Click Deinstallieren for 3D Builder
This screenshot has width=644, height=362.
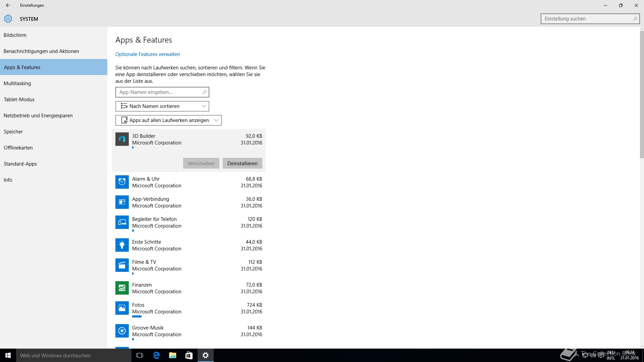point(242,163)
